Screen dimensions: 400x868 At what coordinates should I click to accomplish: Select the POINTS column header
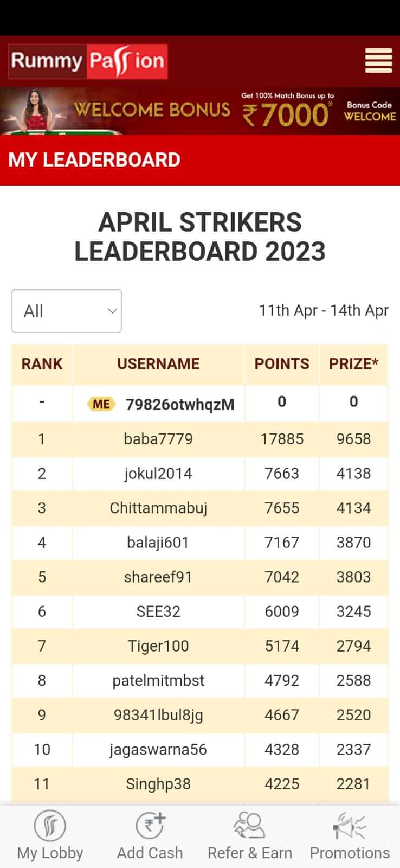[x=282, y=364]
